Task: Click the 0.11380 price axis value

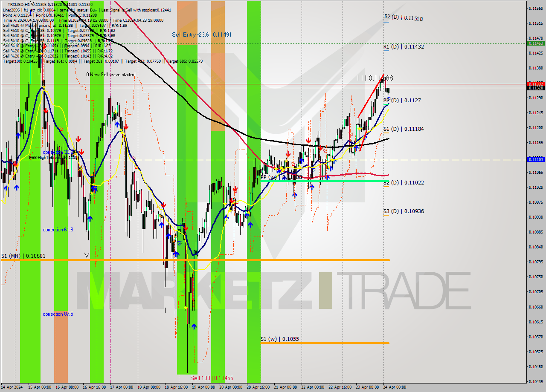Action: 536,68
